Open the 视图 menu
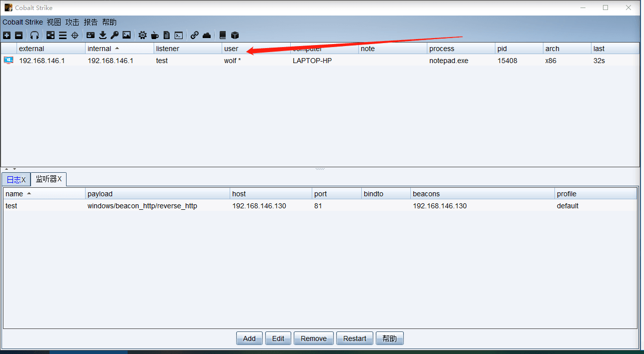644x354 pixels. tap(54, 22)
